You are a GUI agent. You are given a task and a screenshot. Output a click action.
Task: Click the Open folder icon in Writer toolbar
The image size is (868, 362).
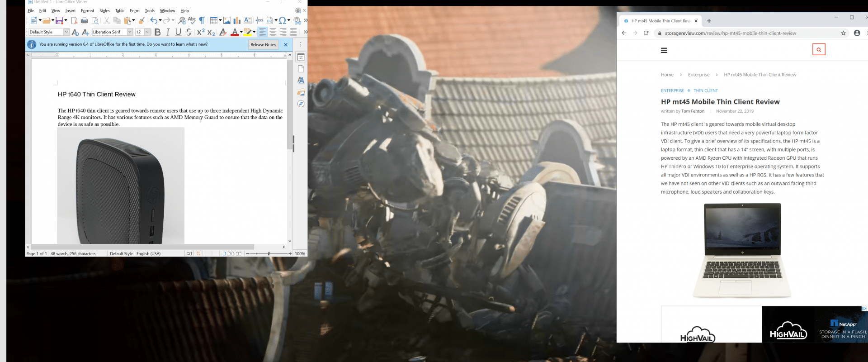(46, 20)
